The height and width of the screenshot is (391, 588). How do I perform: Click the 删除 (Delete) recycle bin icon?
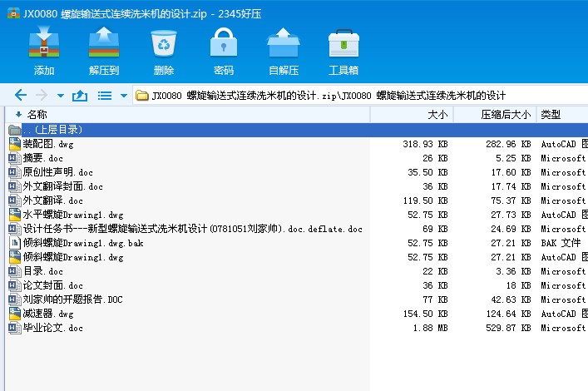(164, 43)
